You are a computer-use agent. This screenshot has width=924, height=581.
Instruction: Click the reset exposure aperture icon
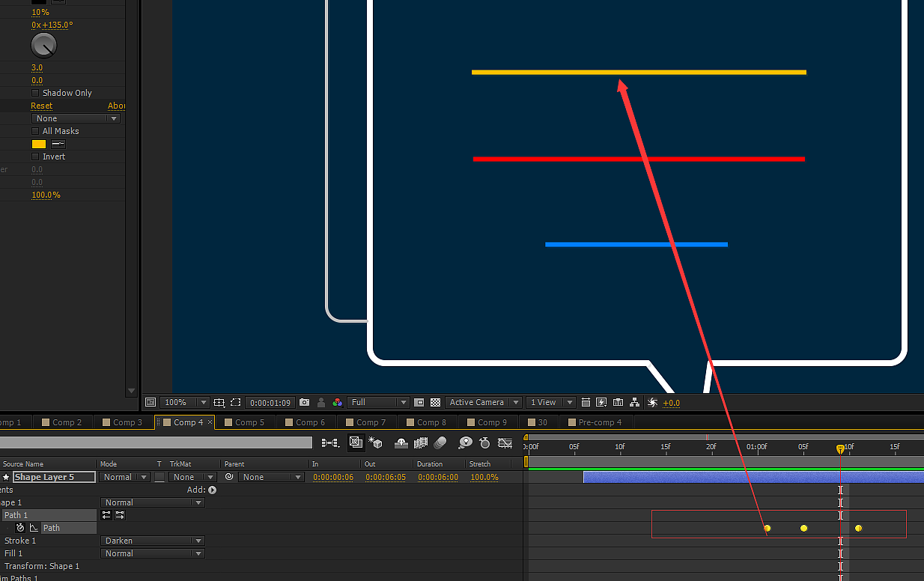(652, 402)
